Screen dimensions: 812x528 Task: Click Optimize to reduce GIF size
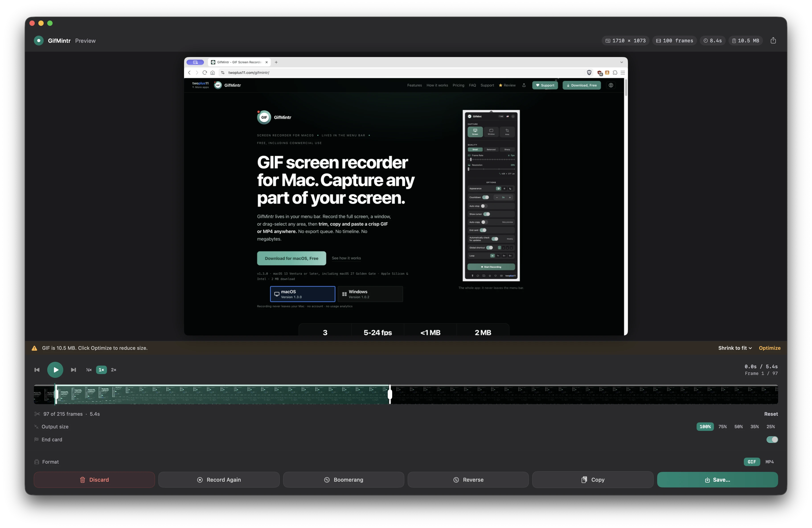pyautogui.click(x=769, y=348)
